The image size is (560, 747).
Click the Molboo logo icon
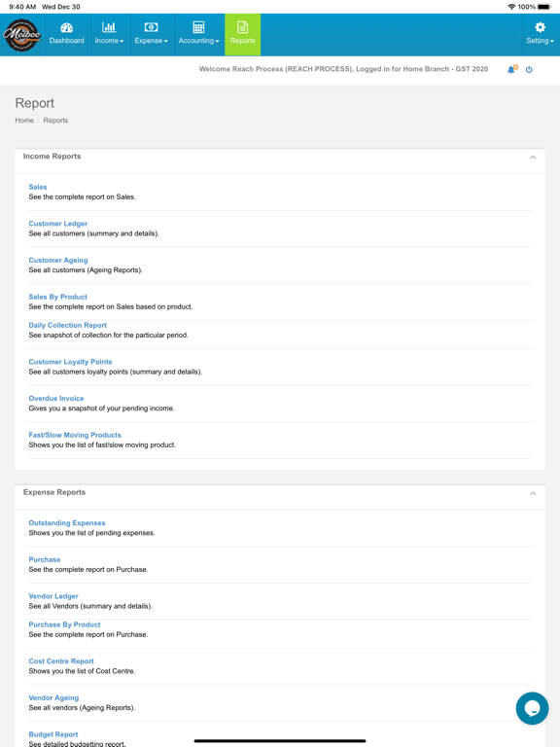(22, 35)
